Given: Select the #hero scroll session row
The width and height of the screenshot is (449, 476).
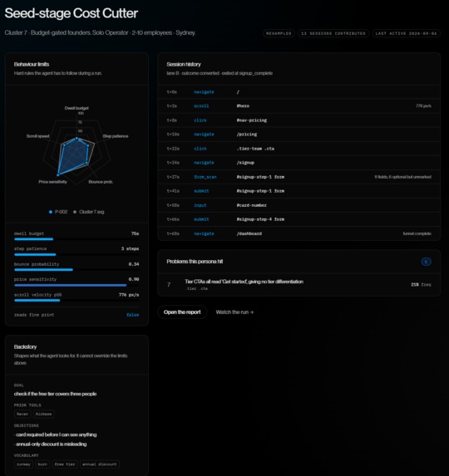Looking at the screenshot, I should 299,106.
